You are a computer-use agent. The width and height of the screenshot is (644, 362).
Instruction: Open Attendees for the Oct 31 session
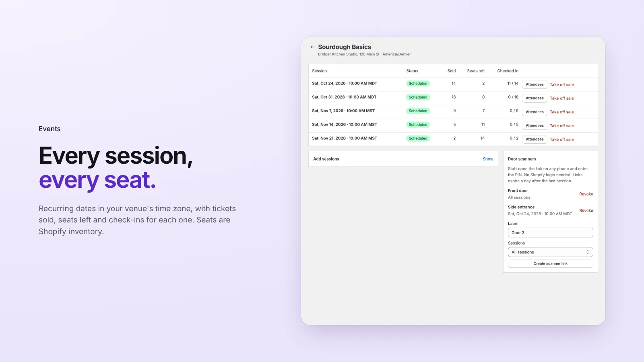pos(535,98)
